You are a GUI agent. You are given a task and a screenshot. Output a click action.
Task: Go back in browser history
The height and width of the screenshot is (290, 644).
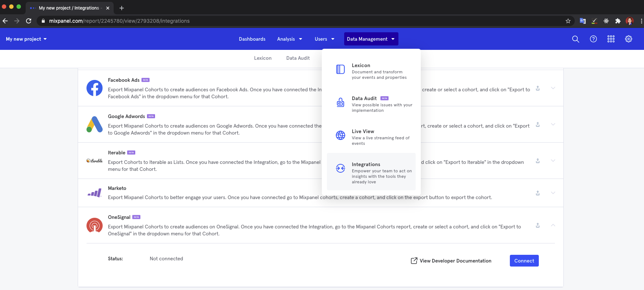pyautogui.click(x=5, y=21)
